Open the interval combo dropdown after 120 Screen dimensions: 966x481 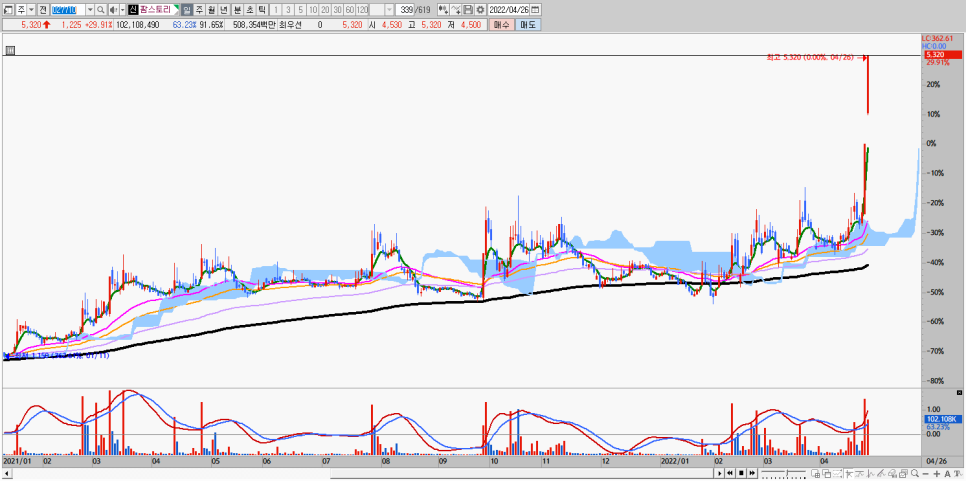(x=389, y=10)
